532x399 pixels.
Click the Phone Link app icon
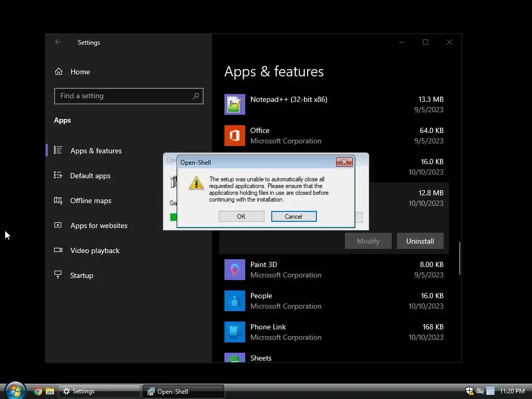point(235,332)
